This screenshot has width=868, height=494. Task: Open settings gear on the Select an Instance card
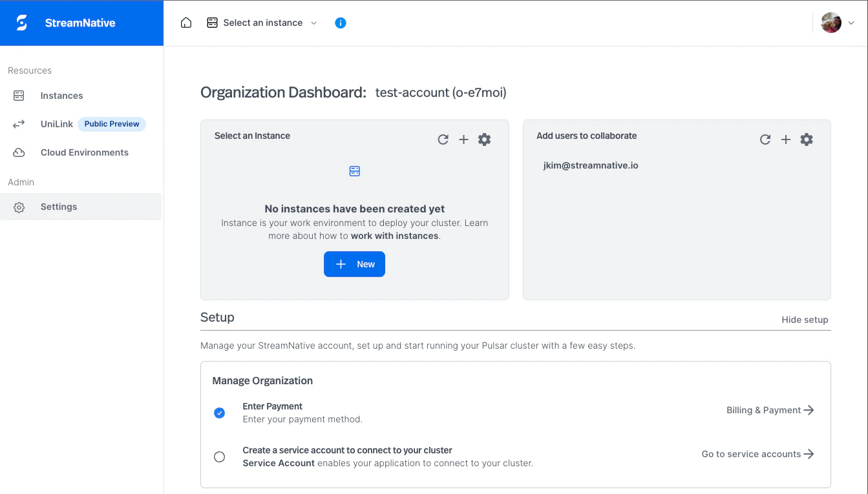click(484, 139)
